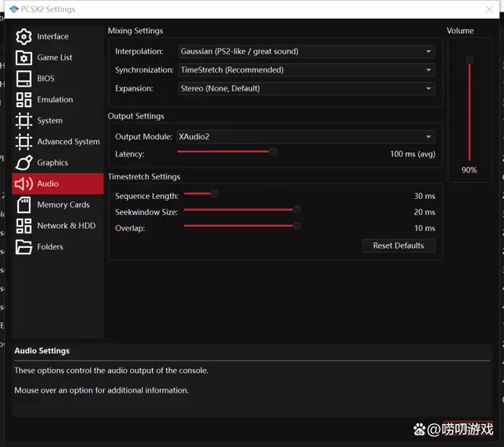Open the BIOS settings page
The image size is (504, 447).
(57, 79)
